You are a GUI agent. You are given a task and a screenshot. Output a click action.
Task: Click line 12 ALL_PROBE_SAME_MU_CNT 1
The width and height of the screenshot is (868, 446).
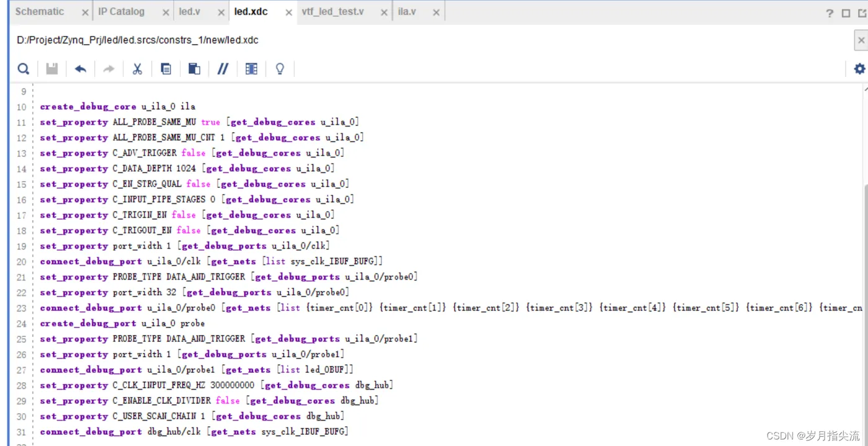201,138
